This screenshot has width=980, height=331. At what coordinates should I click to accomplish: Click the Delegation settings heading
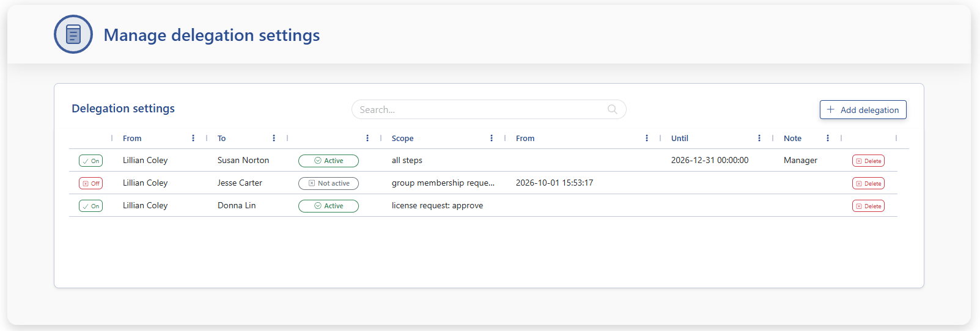coord(123,109)
